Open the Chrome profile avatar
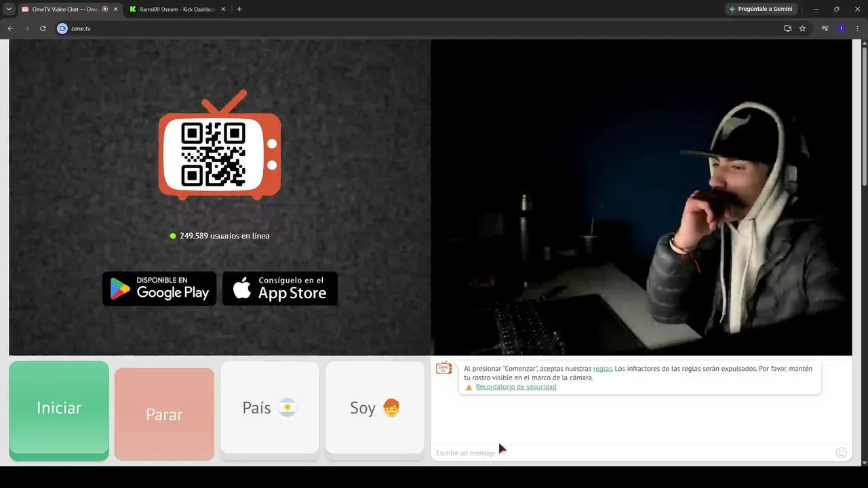This screenshot has width=868, height=488. click(x=842, y=28)
